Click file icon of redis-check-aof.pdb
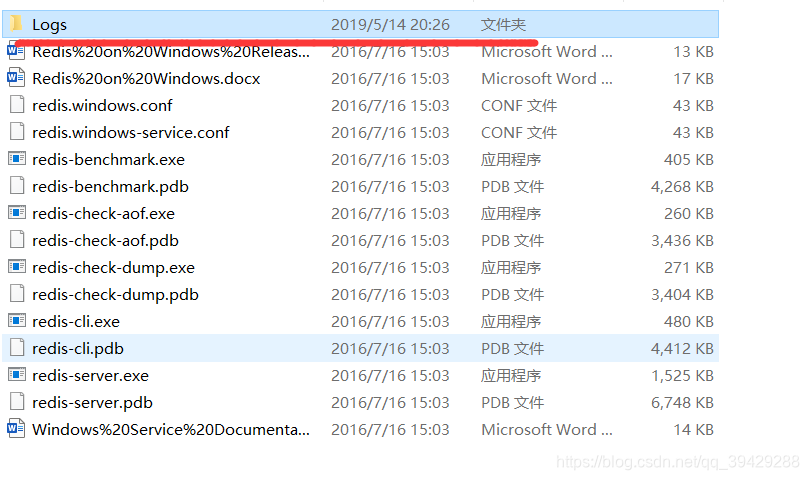The height and width of the screenshot is (480, 809). tap(17, 240)
